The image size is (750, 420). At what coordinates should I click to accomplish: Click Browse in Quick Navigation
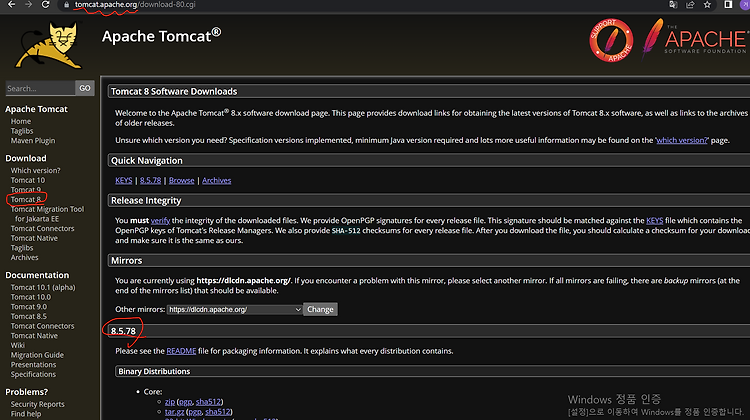click(181, 180)
